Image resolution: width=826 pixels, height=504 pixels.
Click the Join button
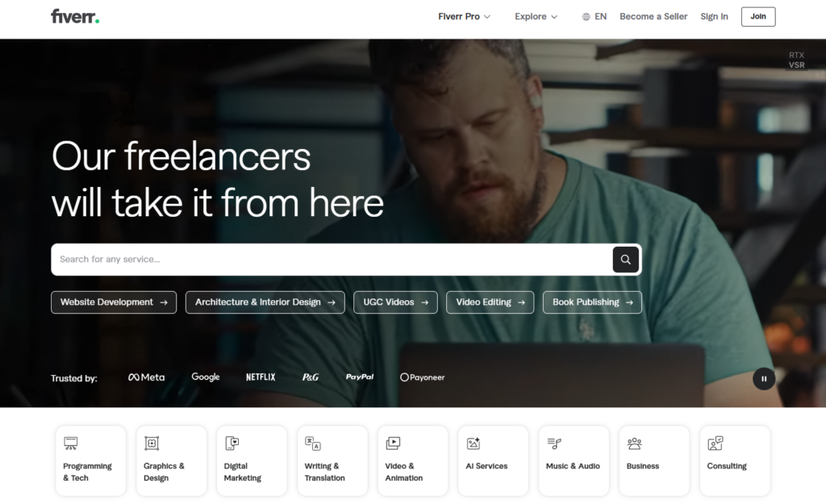pyautogui.click(x=758, y=17)
